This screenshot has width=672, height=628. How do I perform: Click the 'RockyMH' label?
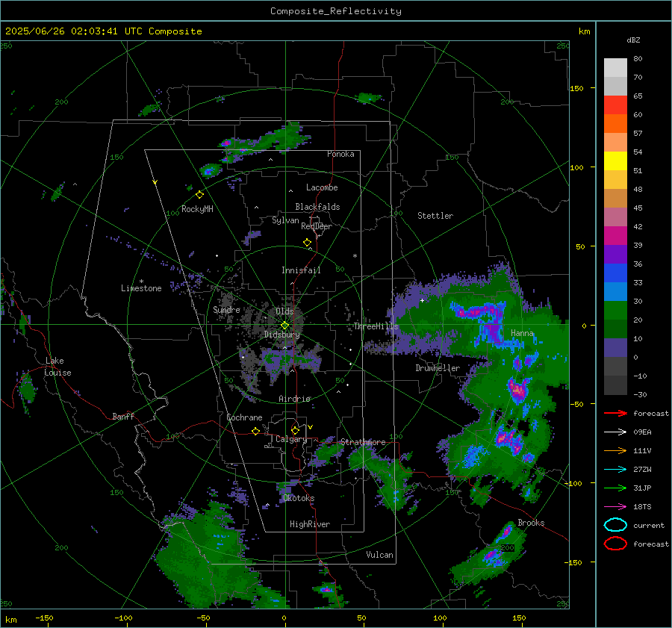tap(197, 209)
